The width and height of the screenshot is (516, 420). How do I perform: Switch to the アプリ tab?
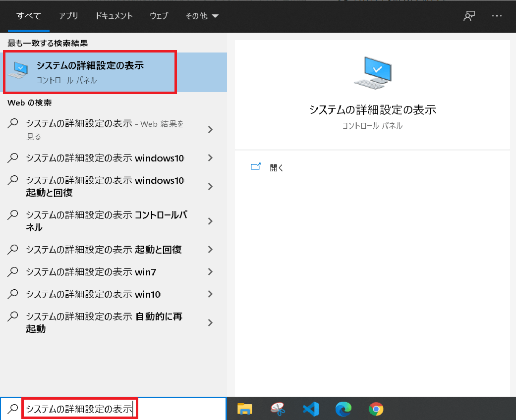(68, 16)
